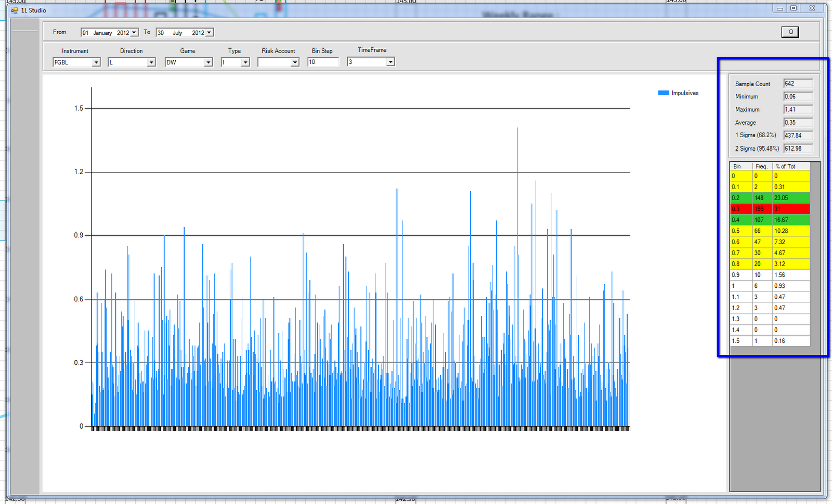Click the day 01 in From date
832x504 pixels.
[85, 33]
